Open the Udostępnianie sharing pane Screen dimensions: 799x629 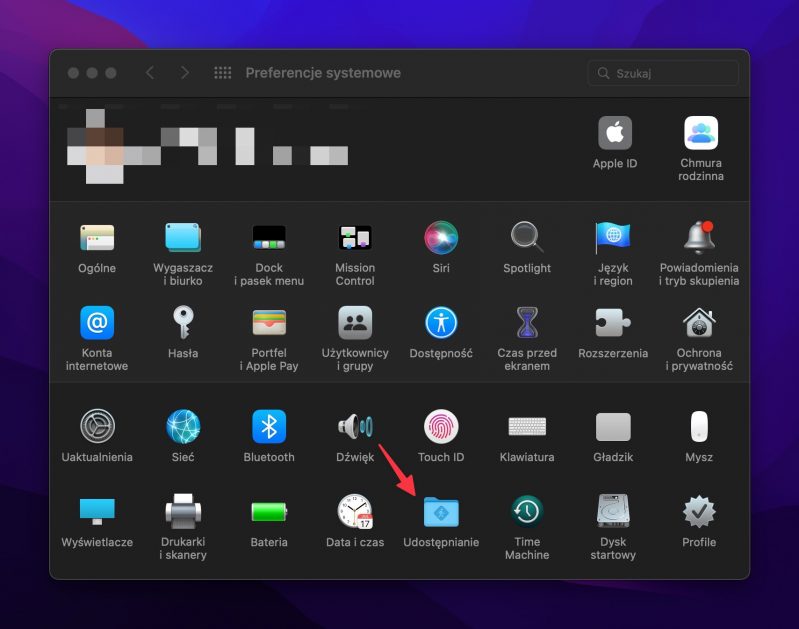click(441, 511)
